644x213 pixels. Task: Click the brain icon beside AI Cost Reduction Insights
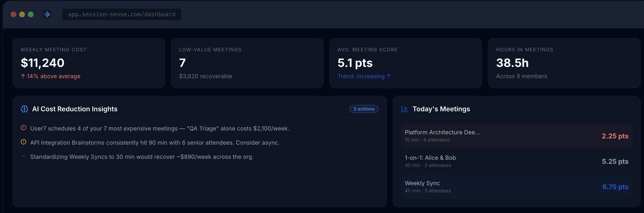coord(25,109)
